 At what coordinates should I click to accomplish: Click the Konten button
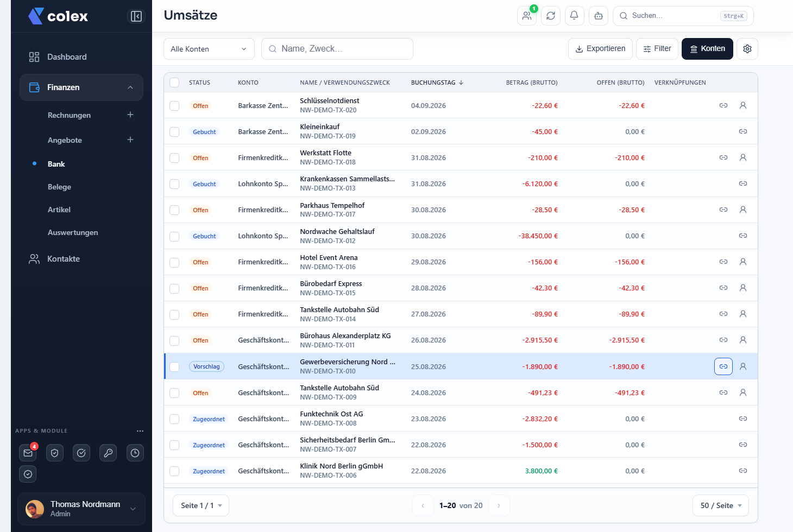(707, 49)
